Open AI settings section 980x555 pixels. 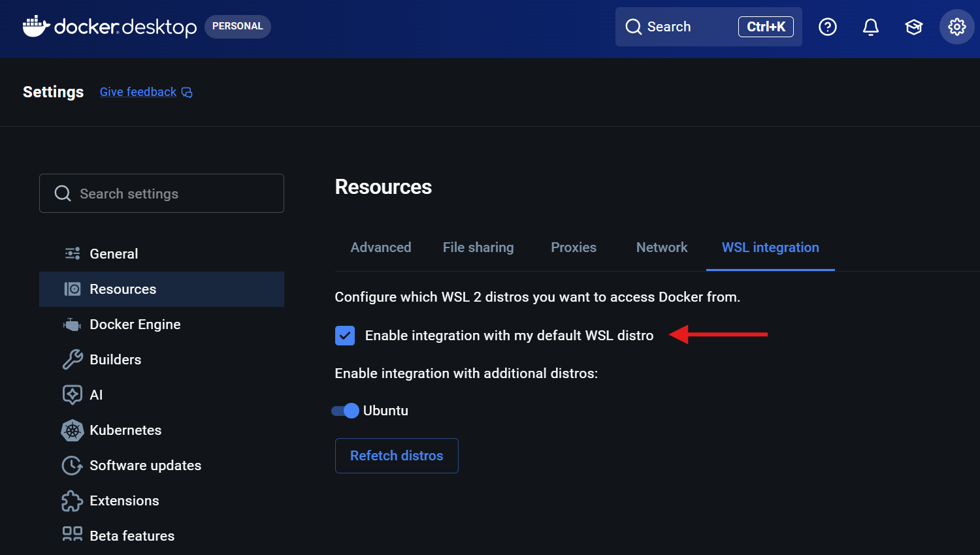pos(161,395)
